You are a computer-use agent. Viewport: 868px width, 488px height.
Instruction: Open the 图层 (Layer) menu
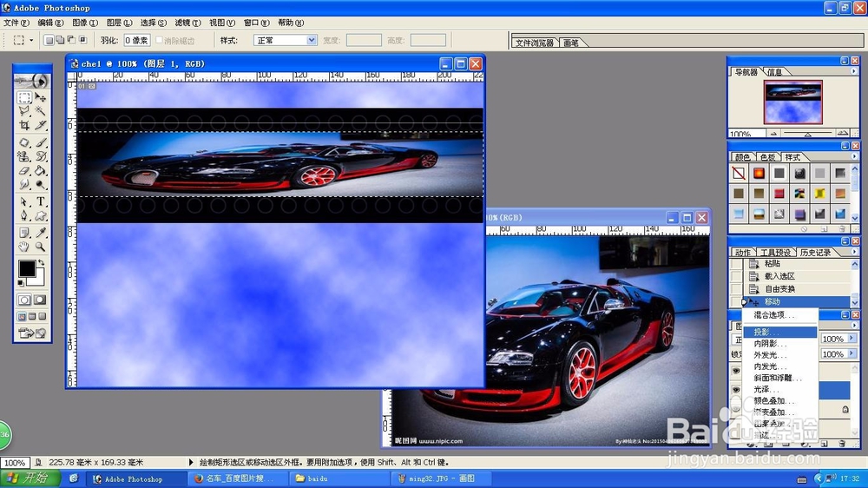pos(119,23)
